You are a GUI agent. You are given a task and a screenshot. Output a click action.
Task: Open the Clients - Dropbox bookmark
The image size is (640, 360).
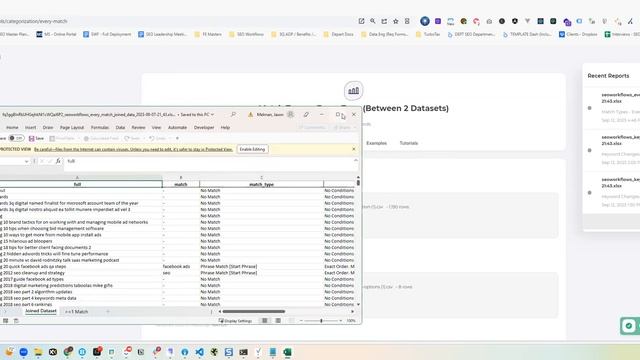[x=578, y=35]
